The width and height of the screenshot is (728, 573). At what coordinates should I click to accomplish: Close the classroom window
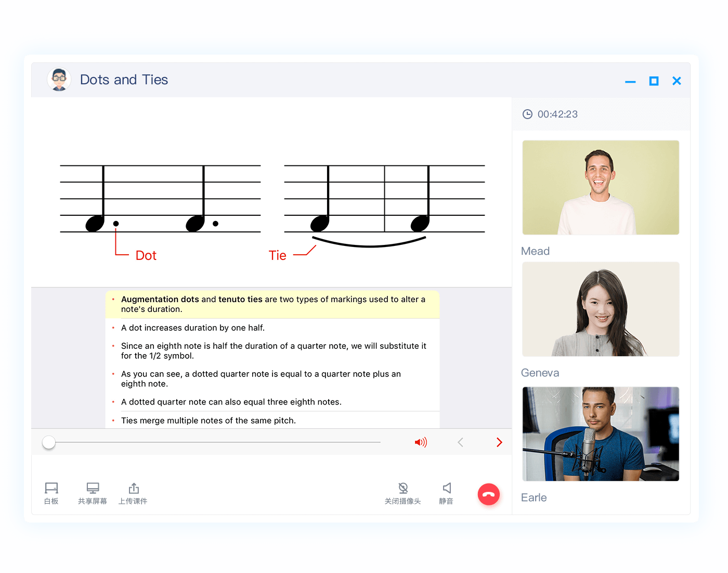click(677, 81)
